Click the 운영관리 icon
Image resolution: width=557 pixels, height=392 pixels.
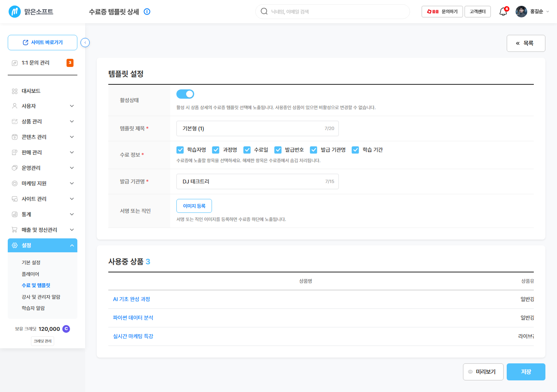pyautogui.click(x=15, y=168)
